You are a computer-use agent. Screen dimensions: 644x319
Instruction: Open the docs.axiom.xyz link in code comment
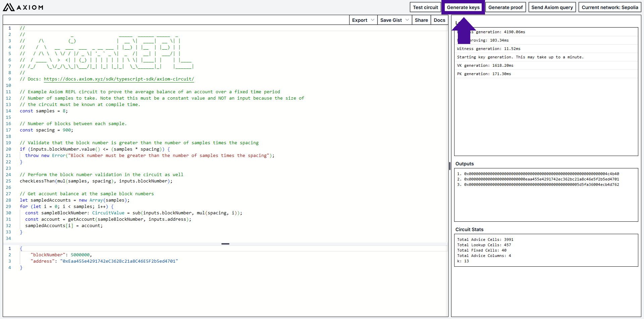tap(119, 79)
